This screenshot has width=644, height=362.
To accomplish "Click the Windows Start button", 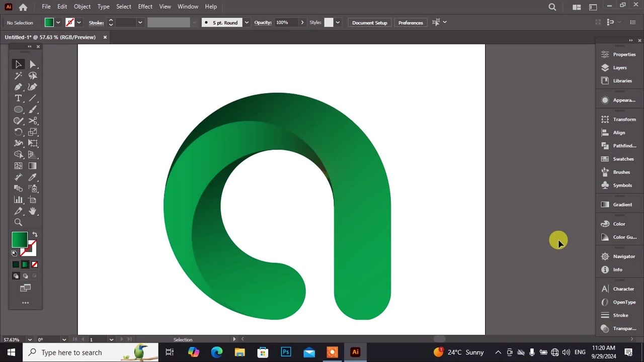I will 11,352.
